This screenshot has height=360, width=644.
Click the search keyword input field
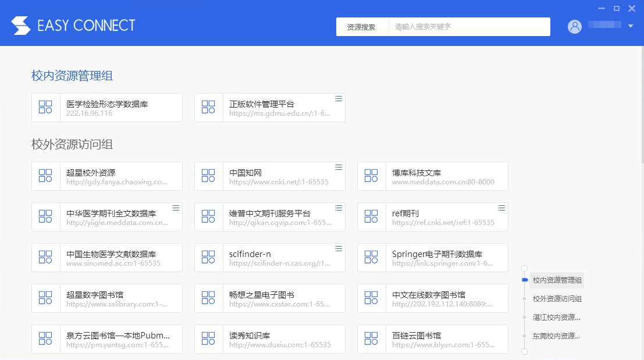coord(468,26)
